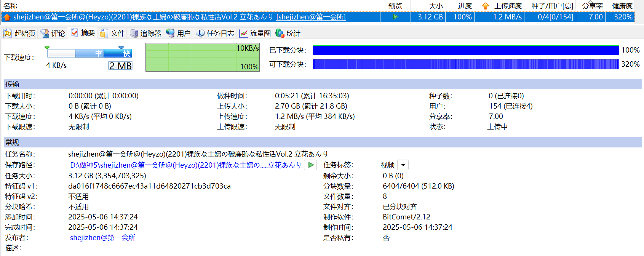
Task: Click the 快 fast mark on speed slider
Action: point(127,53)
